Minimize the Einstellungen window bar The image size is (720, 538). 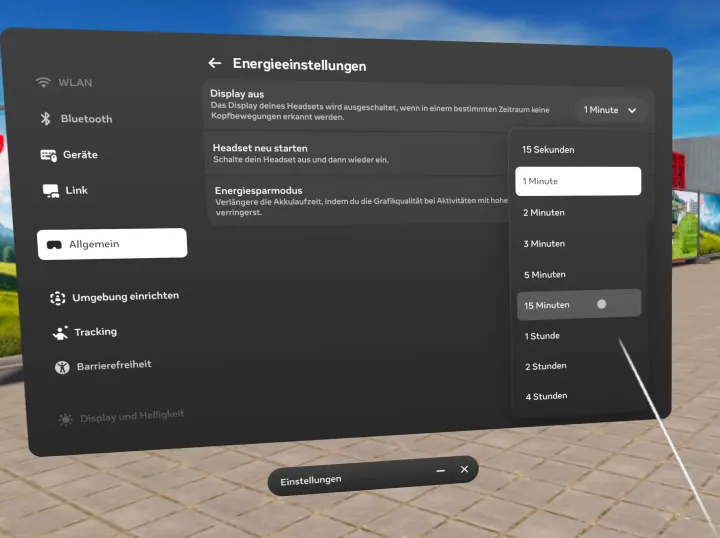click(x=440, y=471)
